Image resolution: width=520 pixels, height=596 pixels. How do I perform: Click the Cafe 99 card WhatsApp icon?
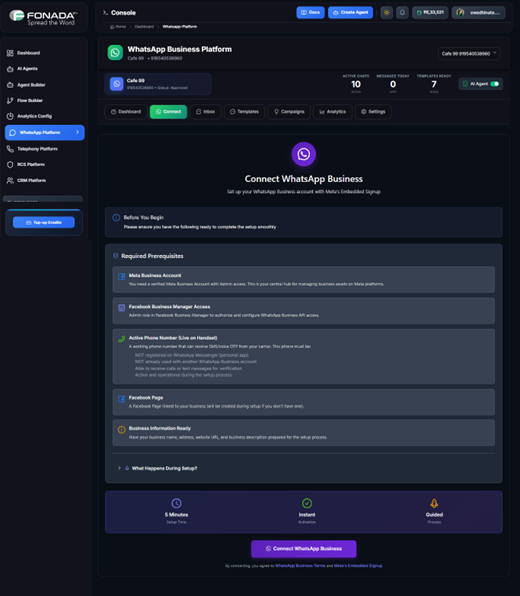pyautogui.click(x=117, y=84)
